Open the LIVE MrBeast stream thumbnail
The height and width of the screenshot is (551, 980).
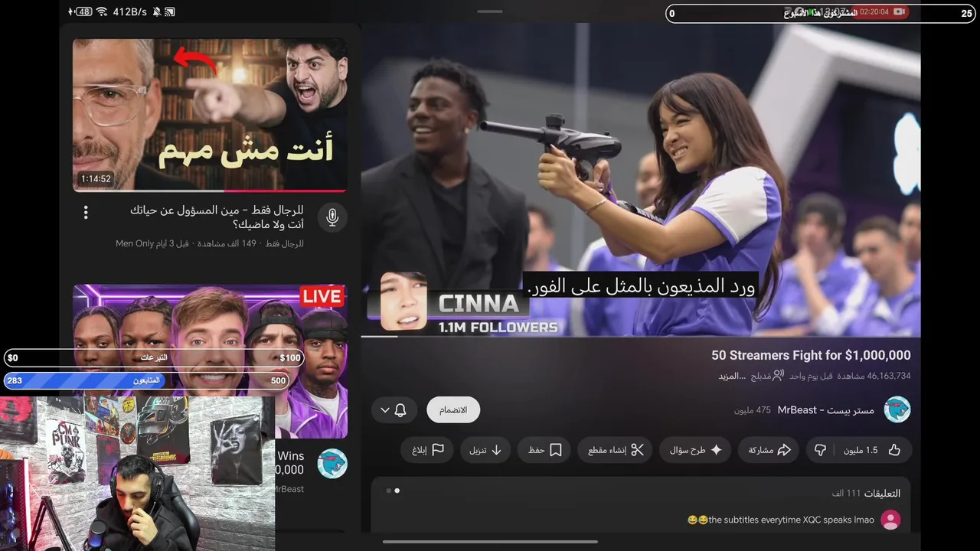tap(210, 361)
